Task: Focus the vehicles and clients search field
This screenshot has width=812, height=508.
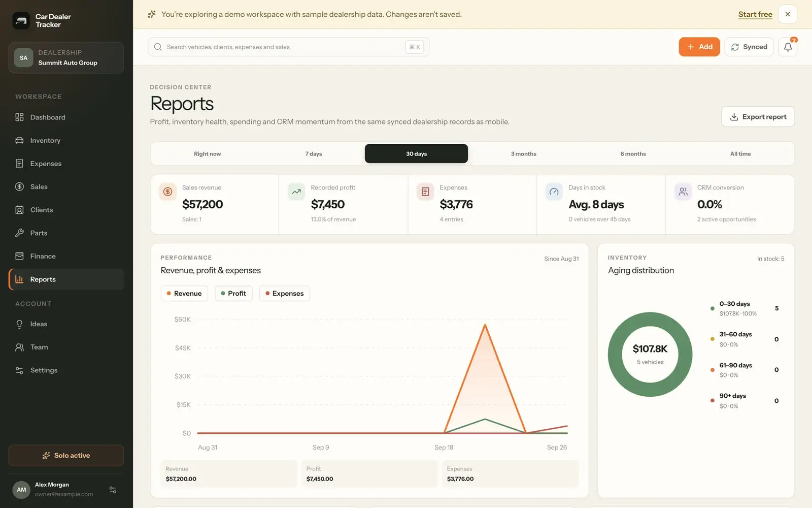Action: (x=288, y=47)
